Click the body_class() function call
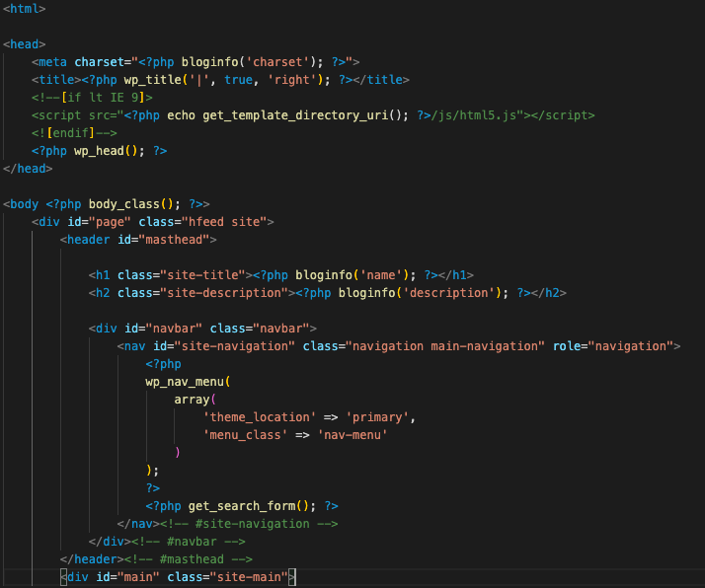This screenshot has height=588, width=705. tap(131, 204)
